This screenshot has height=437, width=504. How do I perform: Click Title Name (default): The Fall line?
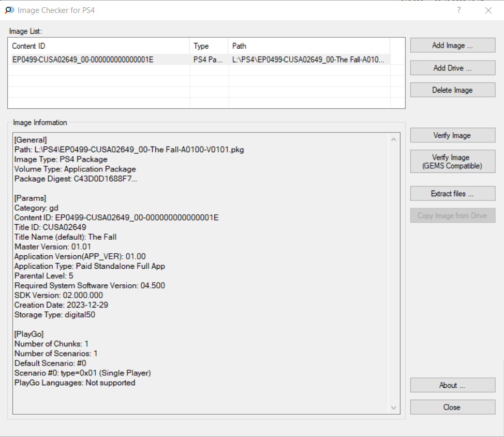coord(65,237)
